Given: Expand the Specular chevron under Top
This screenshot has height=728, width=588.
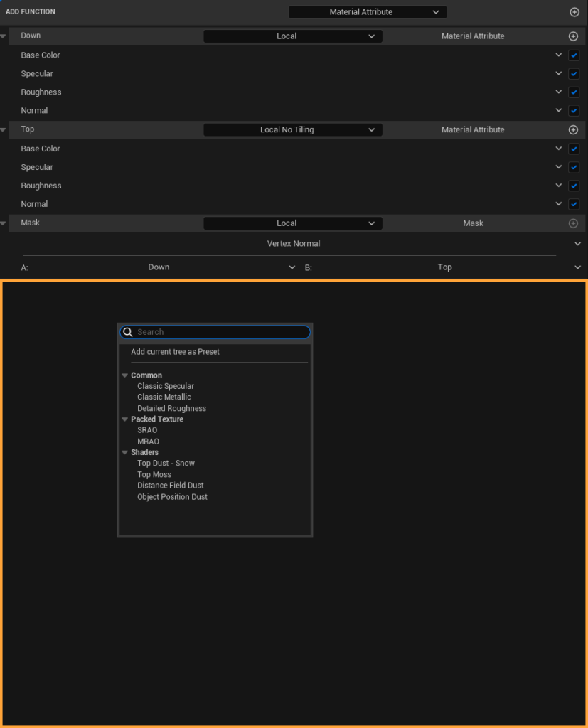Looking at the screenshot, I should [559, 166].
